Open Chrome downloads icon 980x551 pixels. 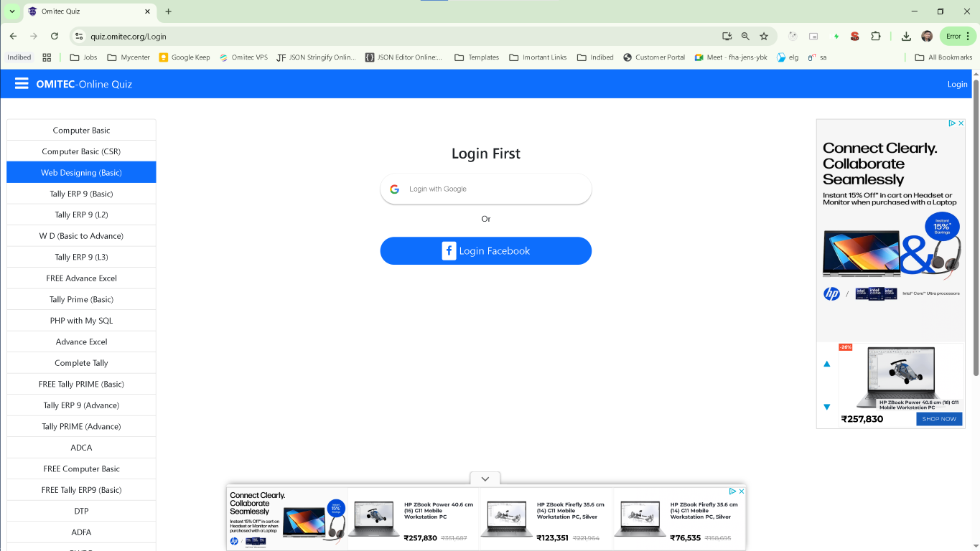tap(906, 36)
